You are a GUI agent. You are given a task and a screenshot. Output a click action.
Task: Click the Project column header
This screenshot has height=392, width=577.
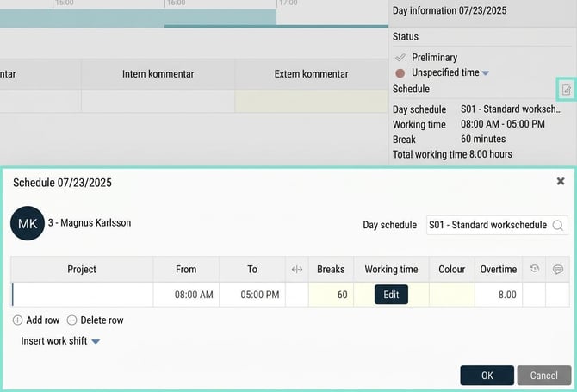pyautogui.click(x=82, y=269)
